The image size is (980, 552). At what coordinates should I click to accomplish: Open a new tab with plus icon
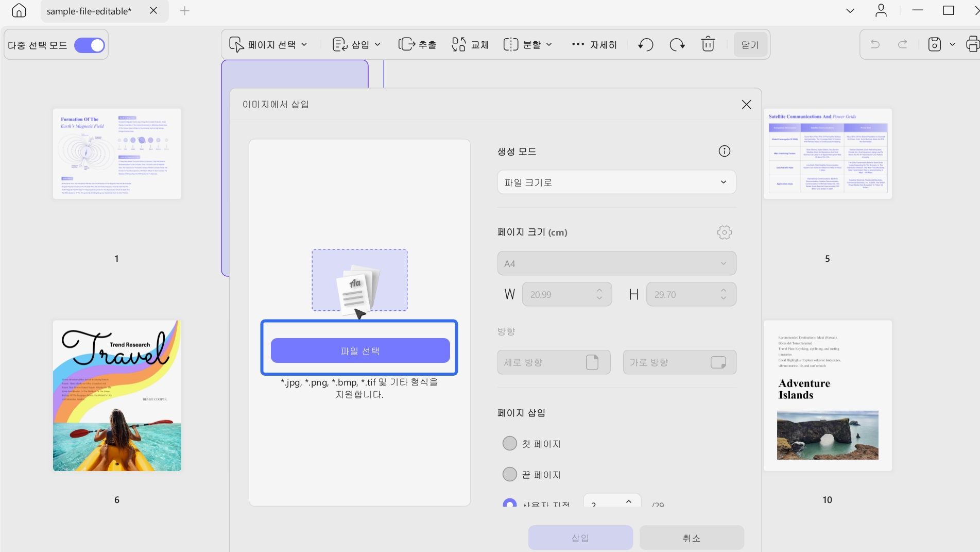coord(185,11)
